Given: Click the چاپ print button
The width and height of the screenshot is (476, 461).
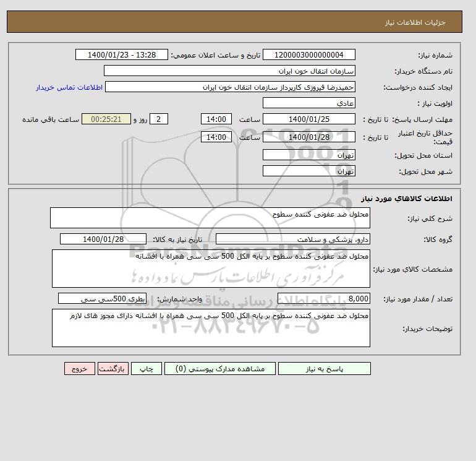Looking at the screenshot, I should tap(147, 369).
